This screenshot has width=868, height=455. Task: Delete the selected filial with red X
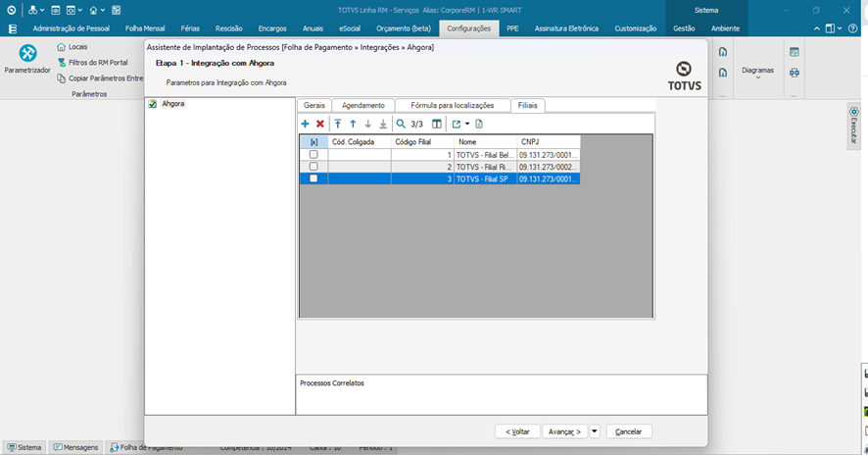(x=320, y=125)
